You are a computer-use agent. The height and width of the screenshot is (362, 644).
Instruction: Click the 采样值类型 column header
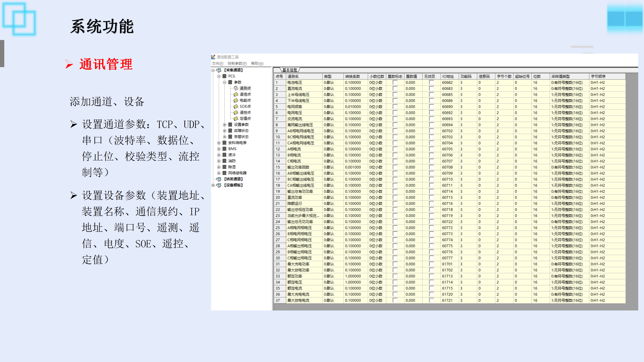point(569,76)
